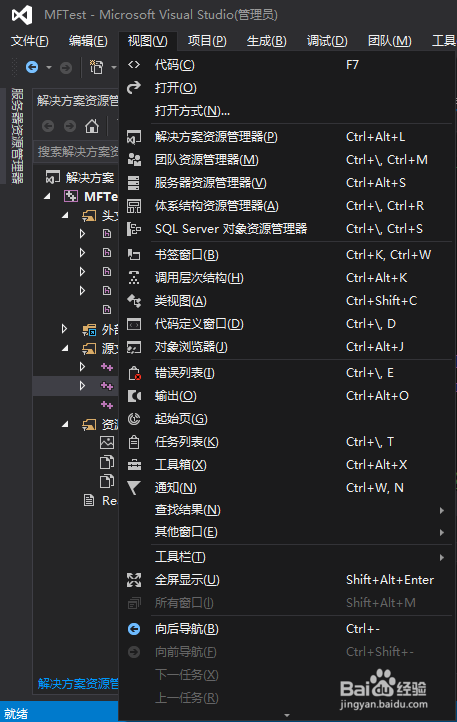The width and height of the screenshot is (457, 722).
Task: Open the 生成(B) menu
Action: click(266, 41)
